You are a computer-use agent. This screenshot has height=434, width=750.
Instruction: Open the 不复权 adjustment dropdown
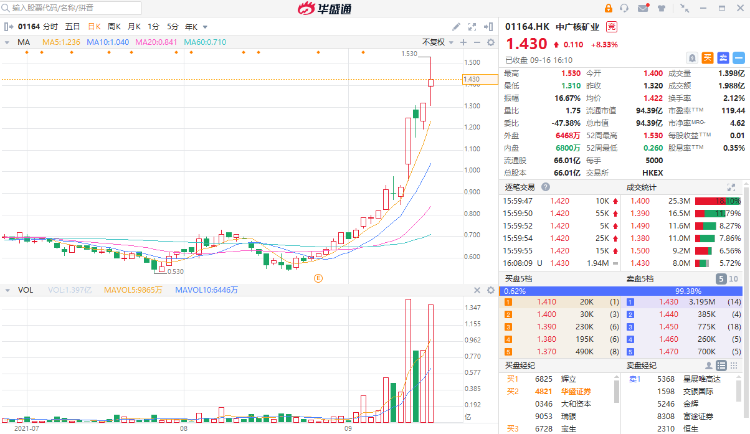tap(437, 42)
